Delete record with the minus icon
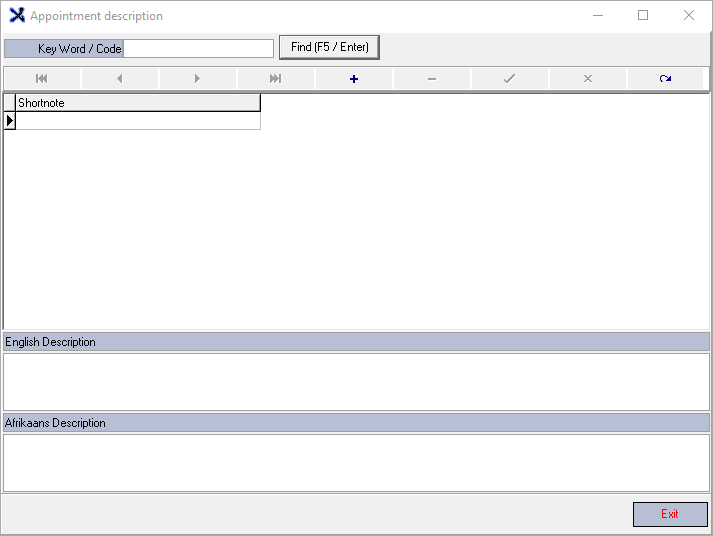 tap(432, 79)
